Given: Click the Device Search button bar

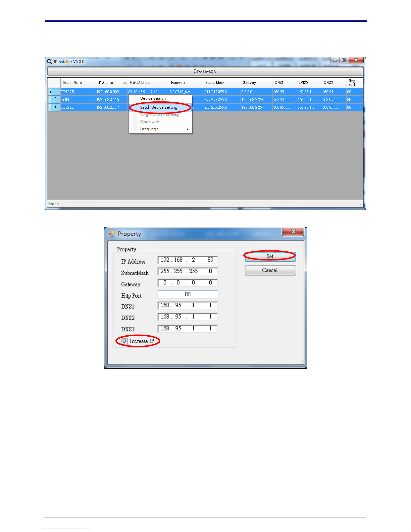Looking at the screenshot, I should pos(205,71).
